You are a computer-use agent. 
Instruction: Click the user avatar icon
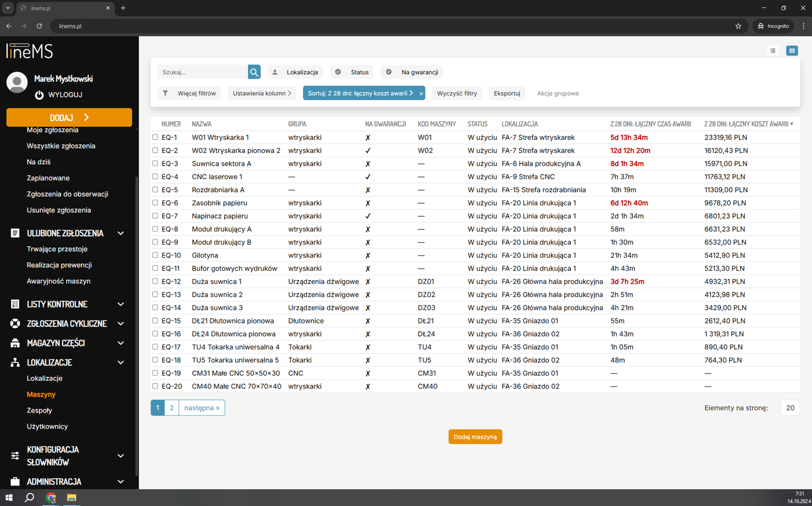click(17, 82)
